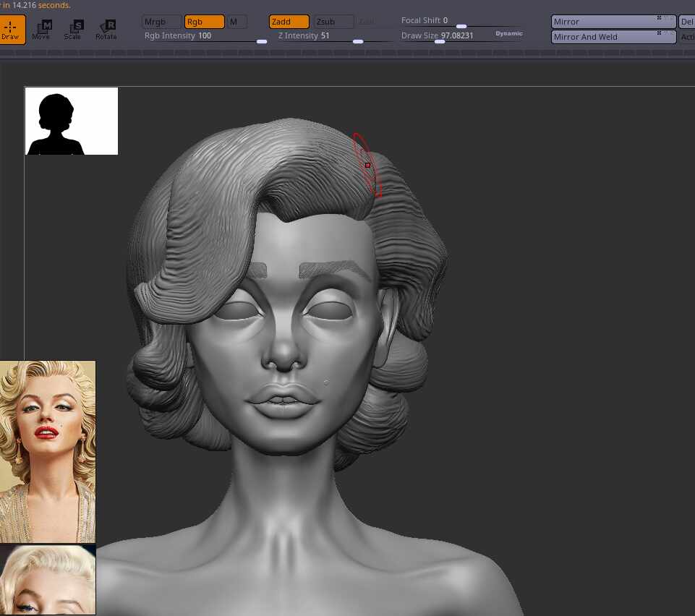
Task: Switch to Zsub sculpt mode
Action: pyautogui.click(x=333, y=22)
